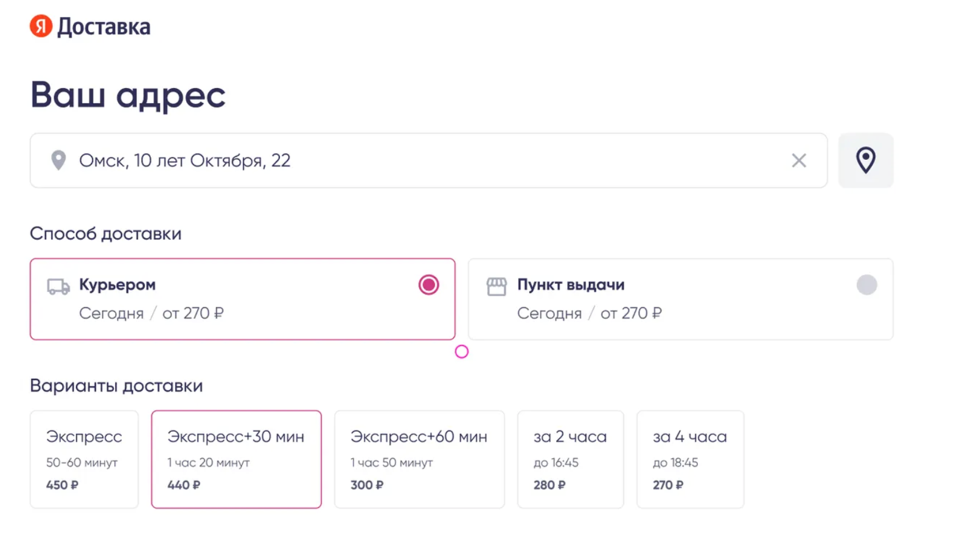Select the Экспресс+30 мин option
Image resolution: width=965 pixels, height=560 pixels.
pos(236,459)
